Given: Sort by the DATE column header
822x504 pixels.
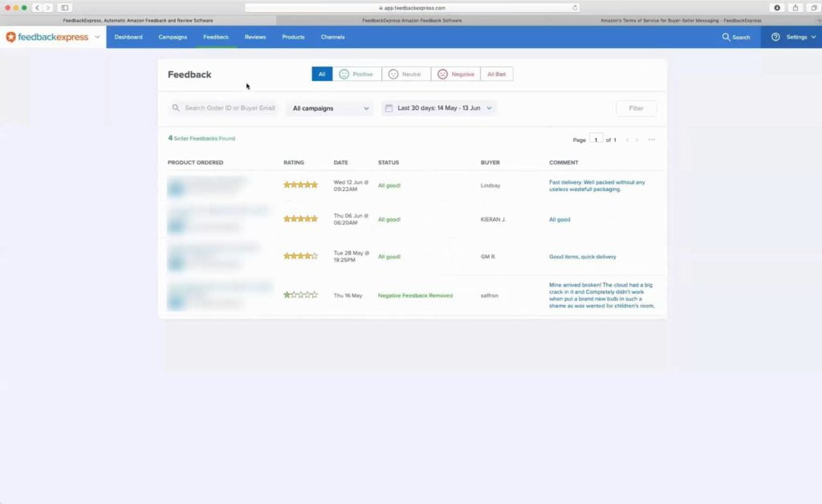Looking at the screenshot, I should pyautogui.click(x=340, y=162).
